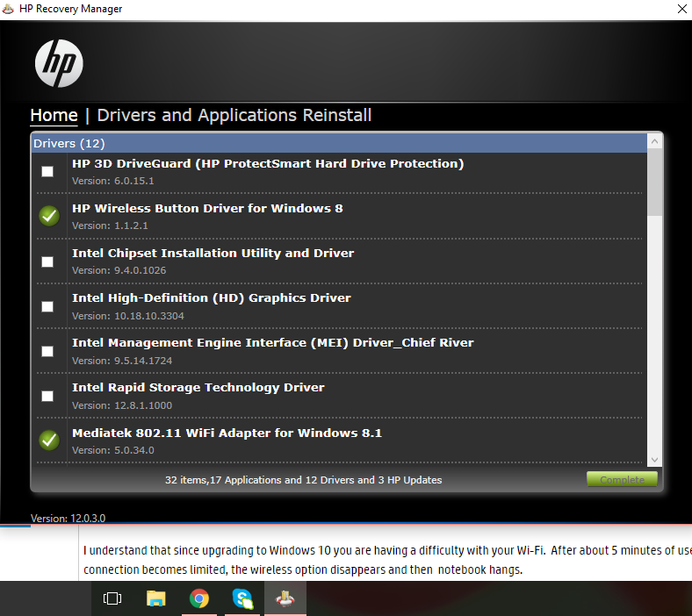Image resolution: width=692 pixels, height=616 pixels.
Task: Click the Complete button
Action: coord(622,479)
